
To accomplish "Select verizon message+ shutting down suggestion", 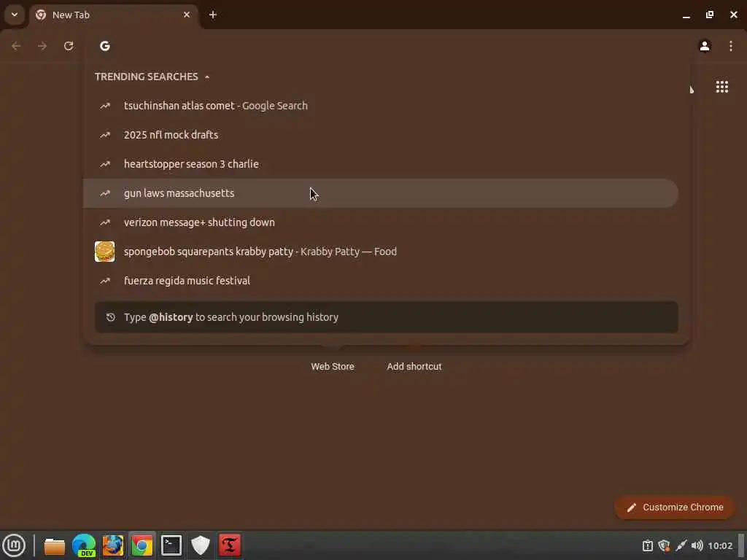I will click(381, 222).
